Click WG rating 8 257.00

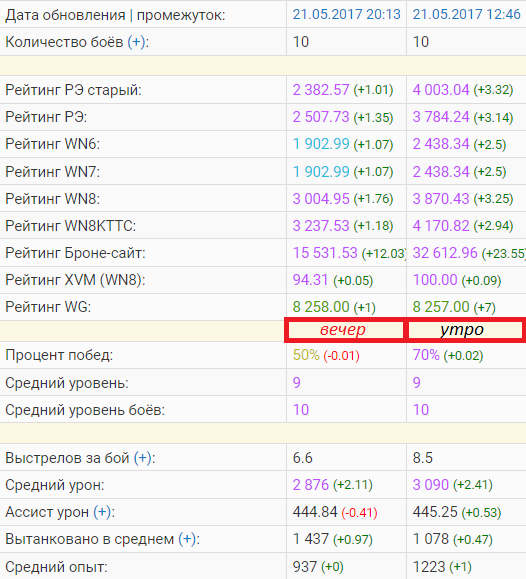(x=441, y=307)
